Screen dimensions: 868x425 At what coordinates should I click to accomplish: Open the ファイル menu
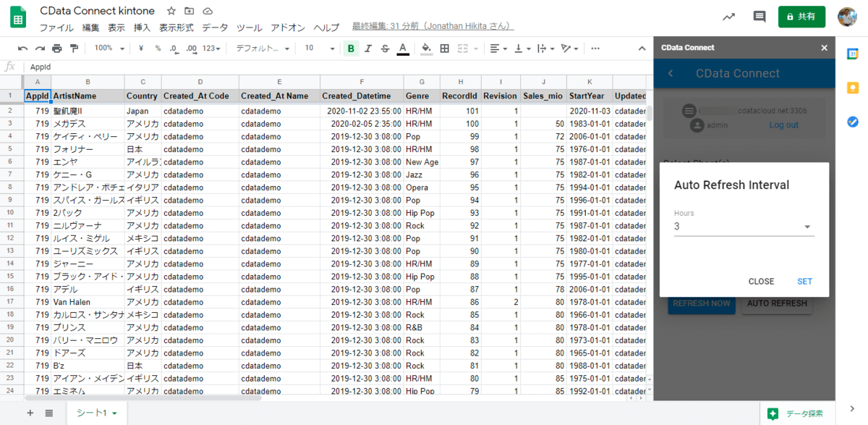tap(56, 28)
